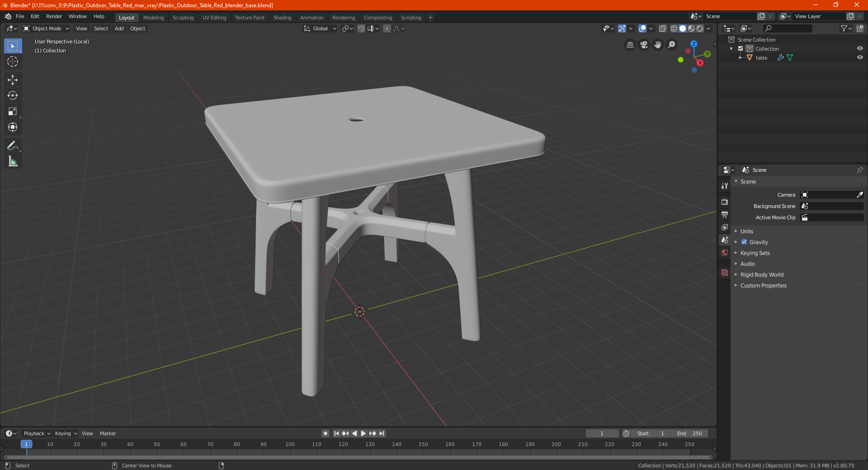
Task: Click the timeline Marker menu
Action: click(108, 433)
